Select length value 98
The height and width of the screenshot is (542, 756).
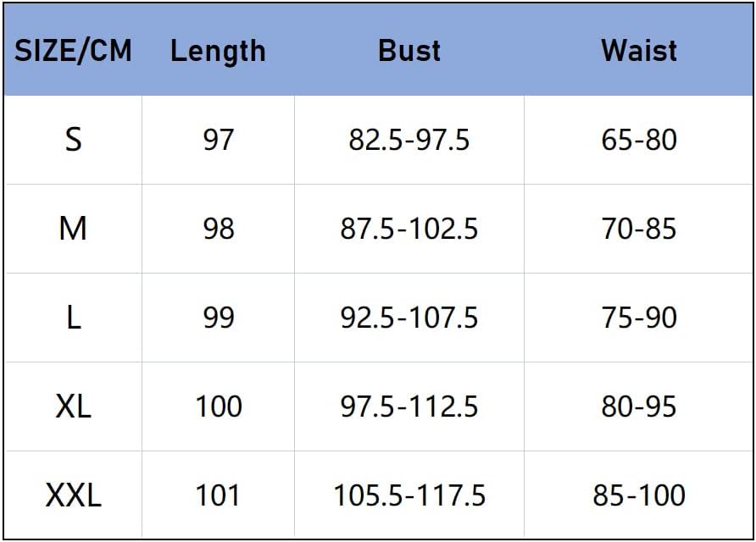click(218, 229)
